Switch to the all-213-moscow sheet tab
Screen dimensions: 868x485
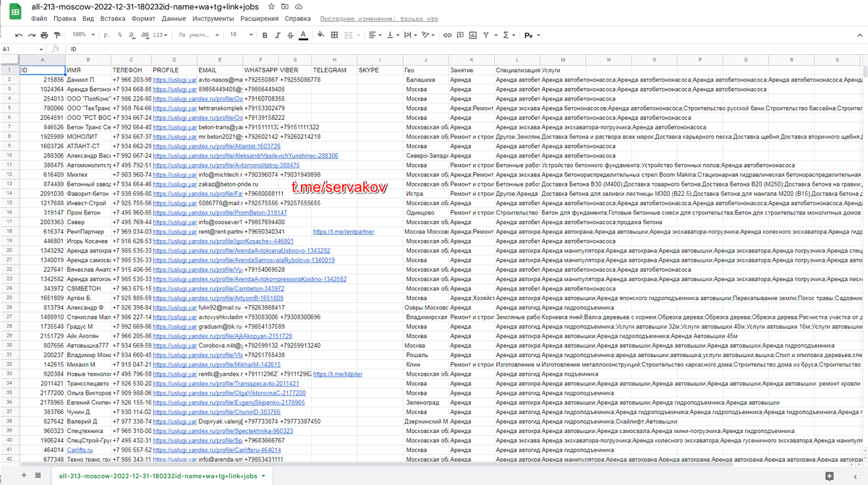tap(161, 476)
